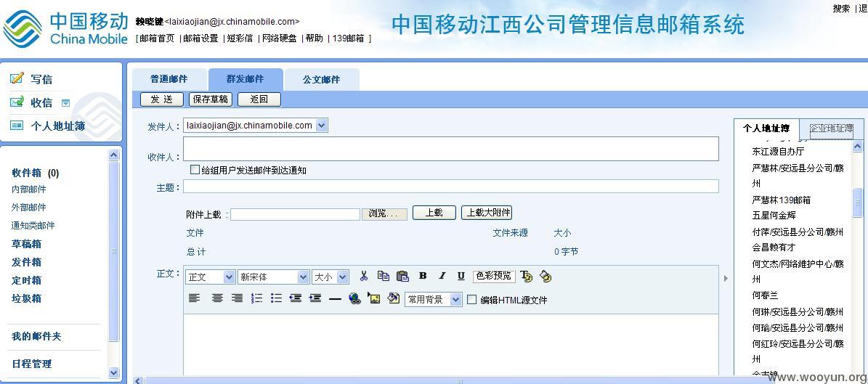Open 草稿箱 drafts folder

point(27,244)
